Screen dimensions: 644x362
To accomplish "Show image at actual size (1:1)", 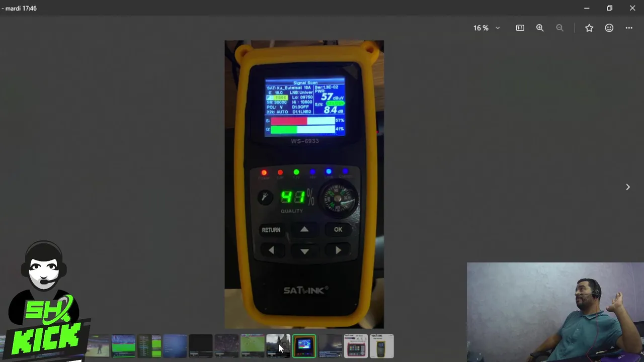I will pos(520,28).
